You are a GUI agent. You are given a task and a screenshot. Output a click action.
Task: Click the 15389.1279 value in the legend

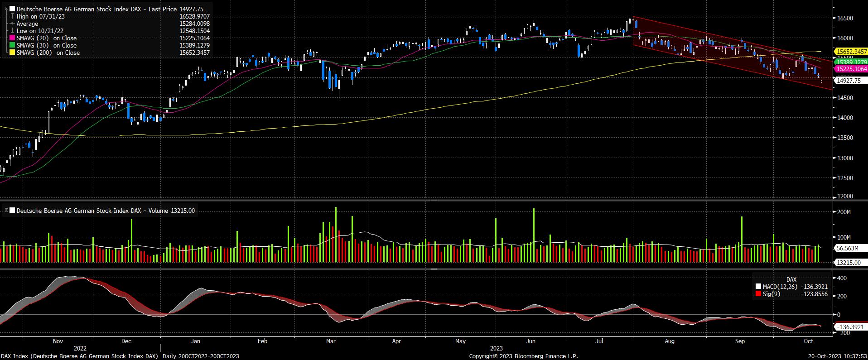194,45
